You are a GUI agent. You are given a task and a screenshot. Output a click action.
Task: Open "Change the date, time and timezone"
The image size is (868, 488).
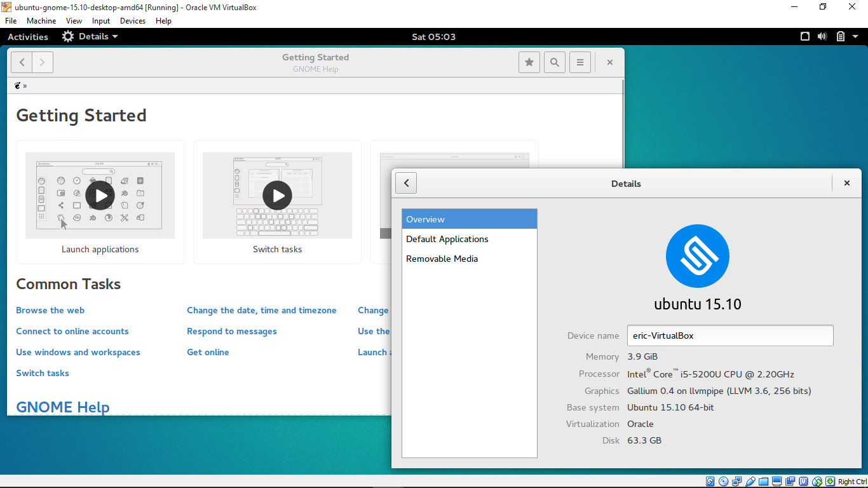(x=261, y=310)
